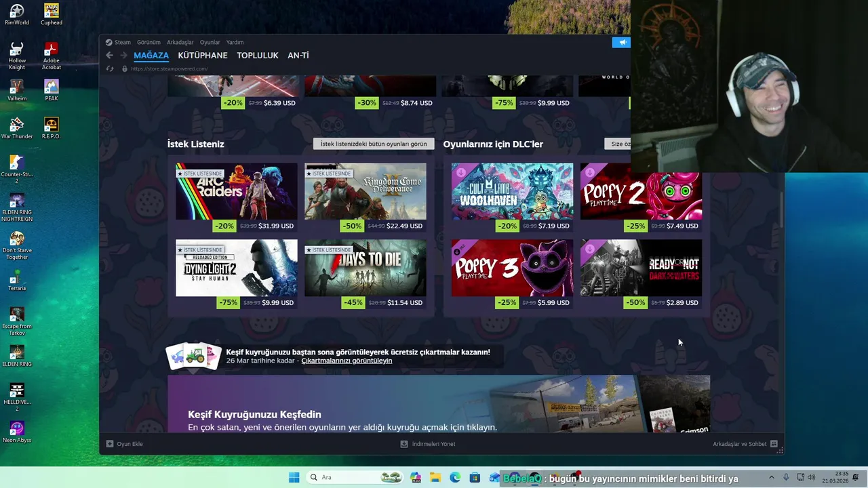Select the Don't Starve Together desktop icon
This screenshot has width=868, height=488.
(17, 245)
